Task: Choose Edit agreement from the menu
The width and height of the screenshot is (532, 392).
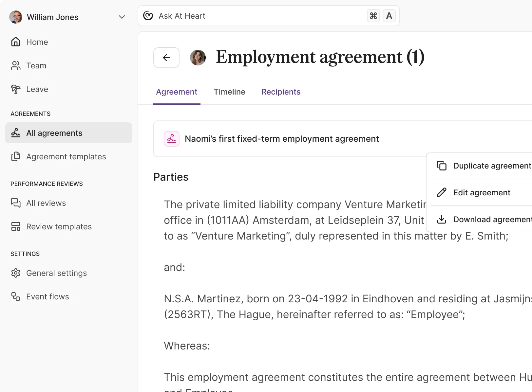Action: [x=482, y=192]
